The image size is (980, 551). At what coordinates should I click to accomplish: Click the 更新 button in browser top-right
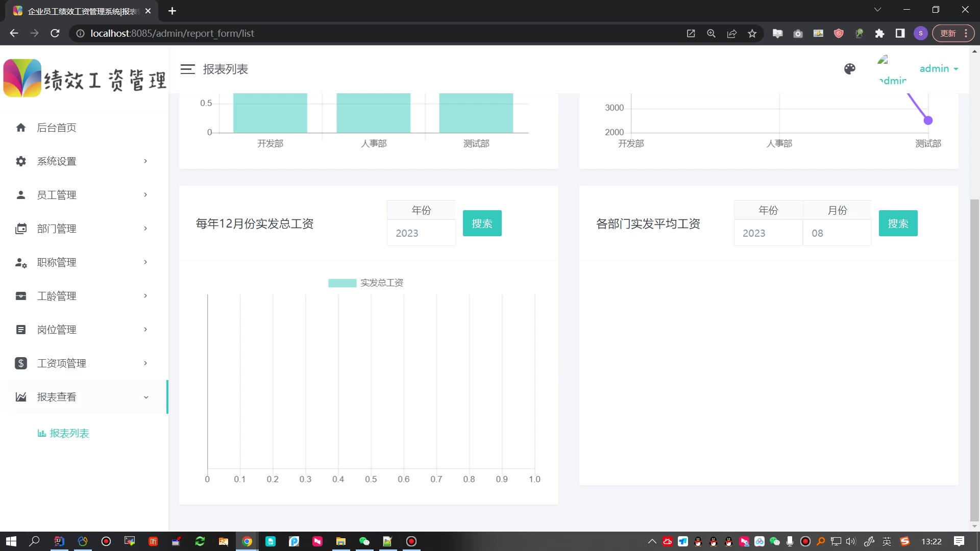(948, 33)
